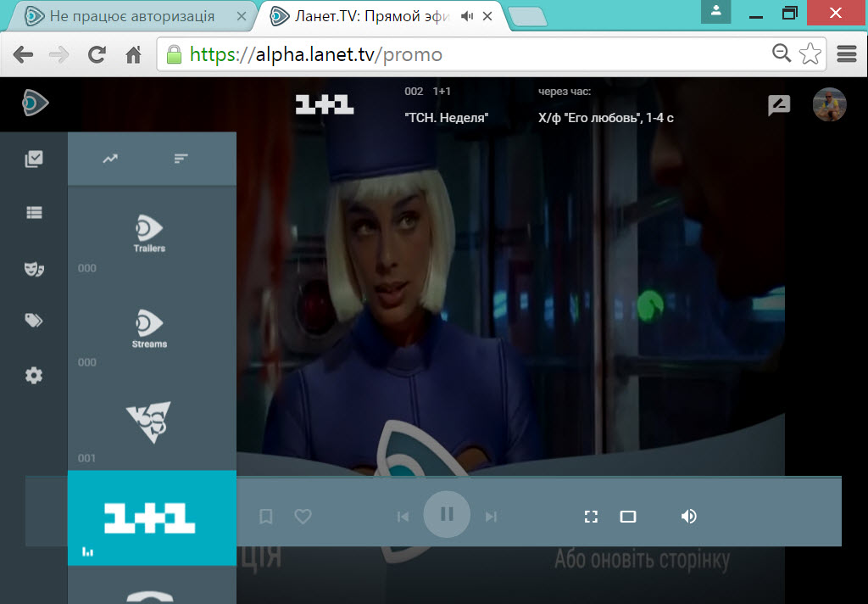Toggle bookmark for current channel
The width and height of the screenshot is (868, 604).
click(x=265, y=516)
